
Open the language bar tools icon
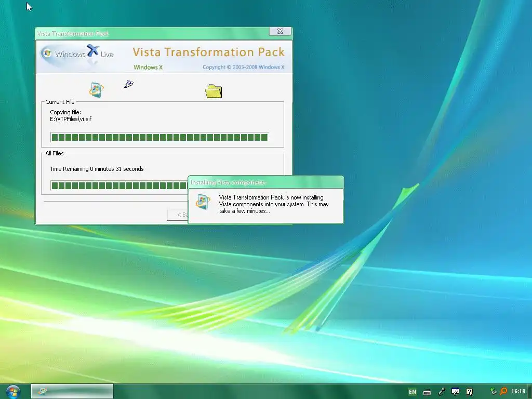coord(455,392)
